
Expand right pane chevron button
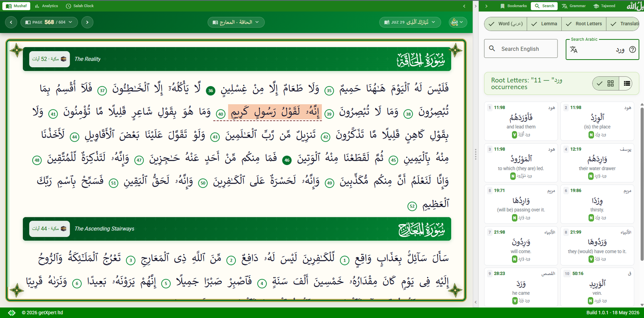pos(486,6)
